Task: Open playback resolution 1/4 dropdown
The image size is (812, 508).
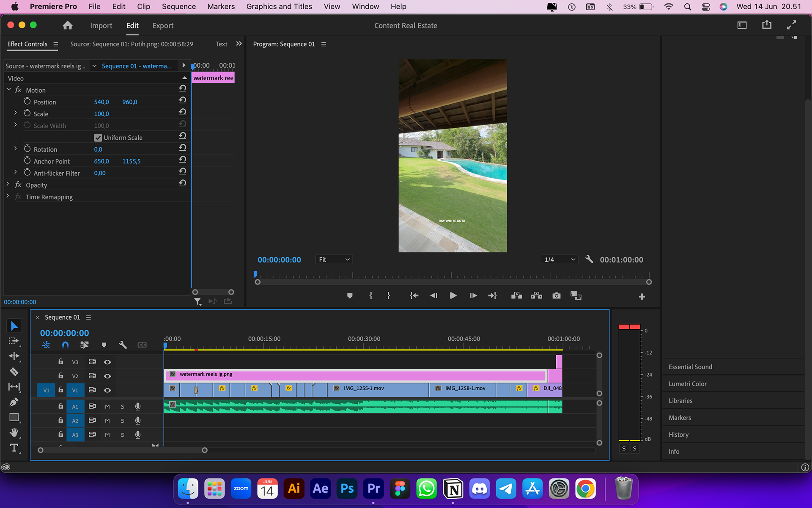Action: tap(559, 260)
